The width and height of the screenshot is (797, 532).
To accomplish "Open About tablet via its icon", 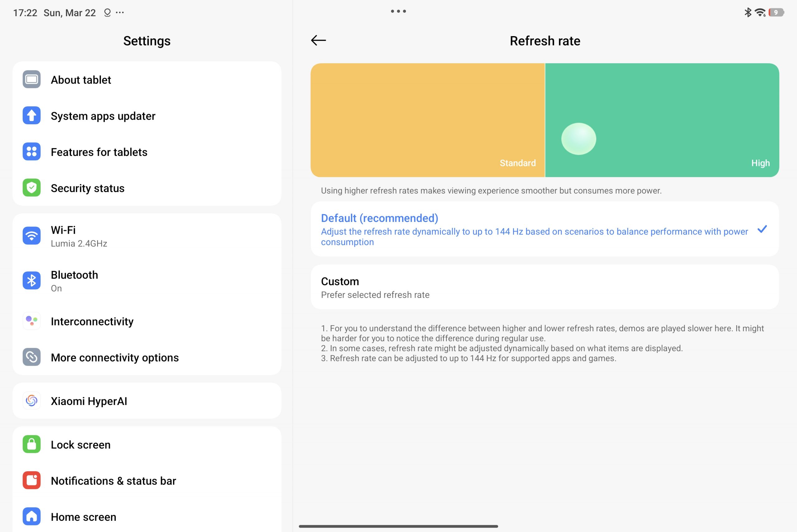I will tap(31, 79).
